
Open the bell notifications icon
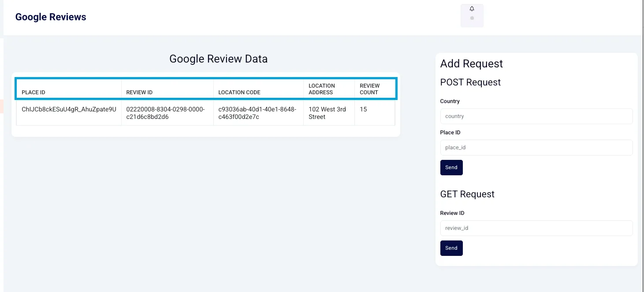click(x=472, y=9)
